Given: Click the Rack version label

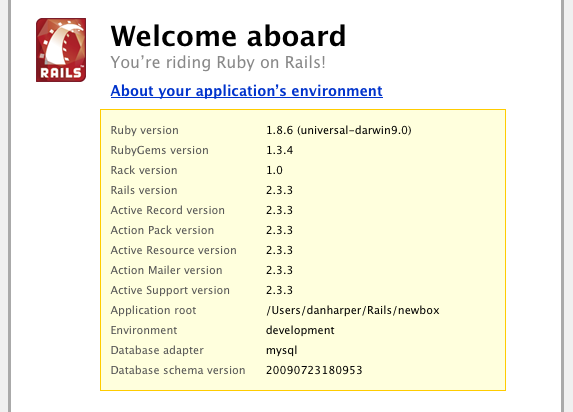Looking at the screenshot, I should [144, 170].
